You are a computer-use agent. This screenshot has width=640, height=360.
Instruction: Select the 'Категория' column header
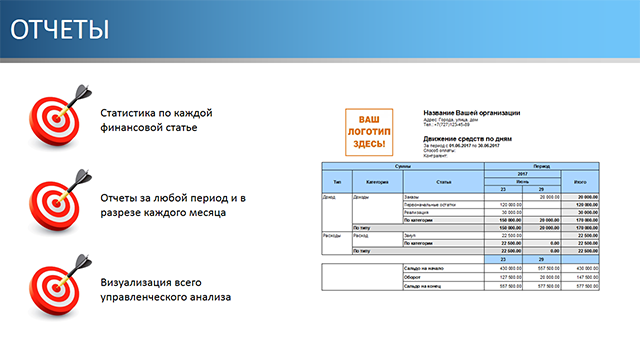click(377, 182)
